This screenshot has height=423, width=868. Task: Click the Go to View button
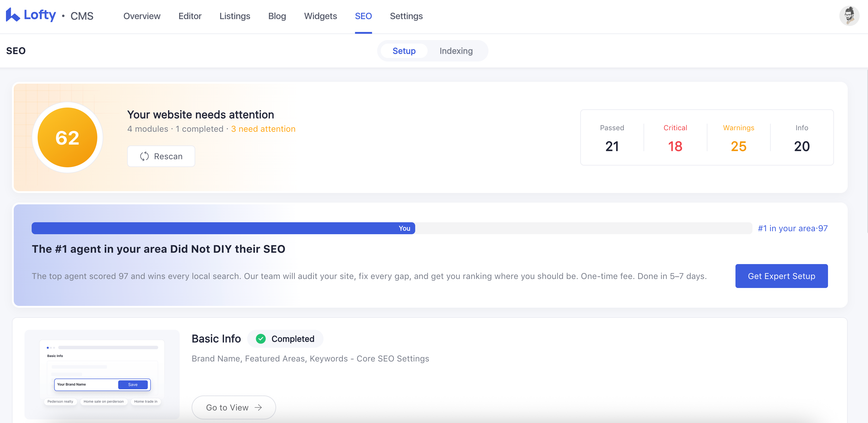click(234, 407)
